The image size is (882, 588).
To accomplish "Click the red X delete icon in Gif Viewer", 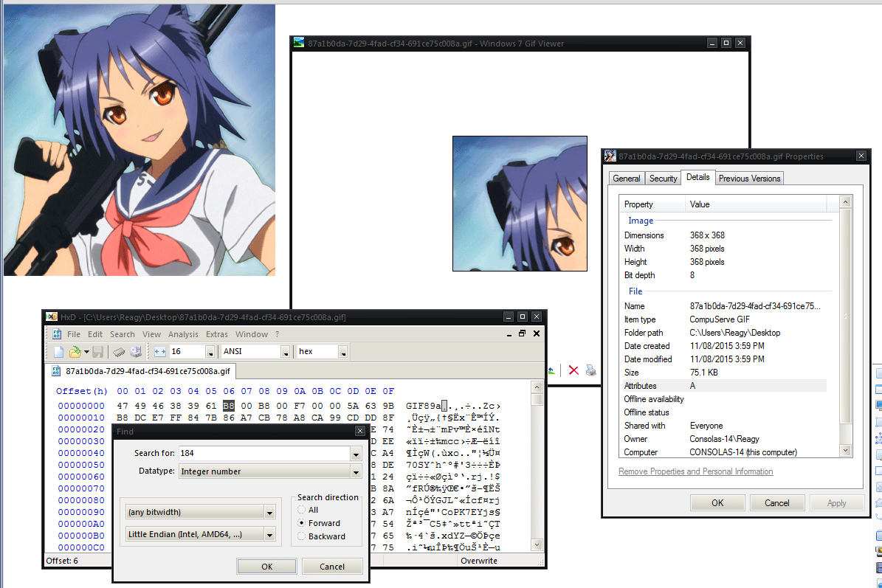I will click(573, 370).
